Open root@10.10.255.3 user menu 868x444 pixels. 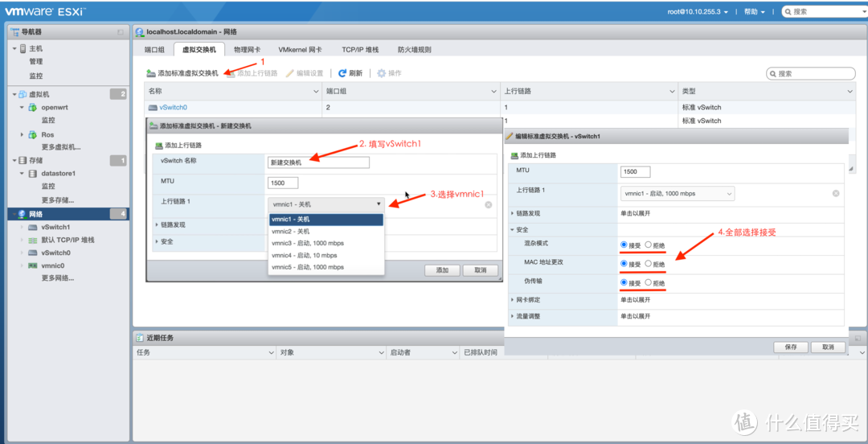698,11
